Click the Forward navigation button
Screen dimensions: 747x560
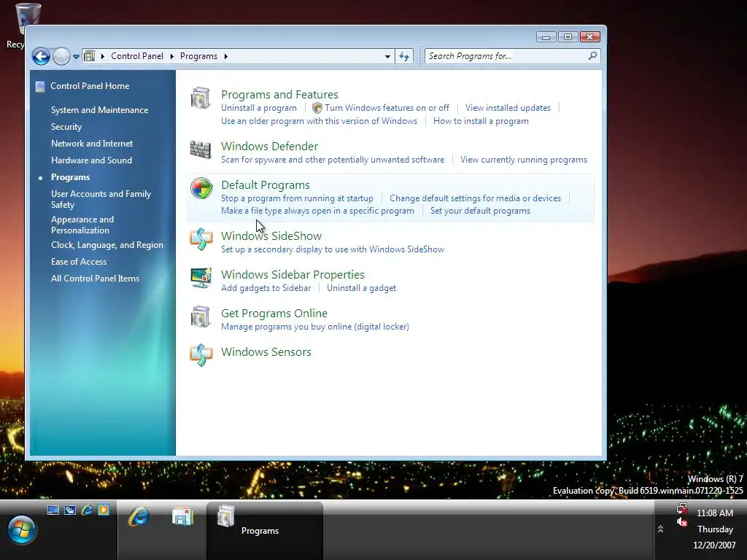tap(61, 57)
